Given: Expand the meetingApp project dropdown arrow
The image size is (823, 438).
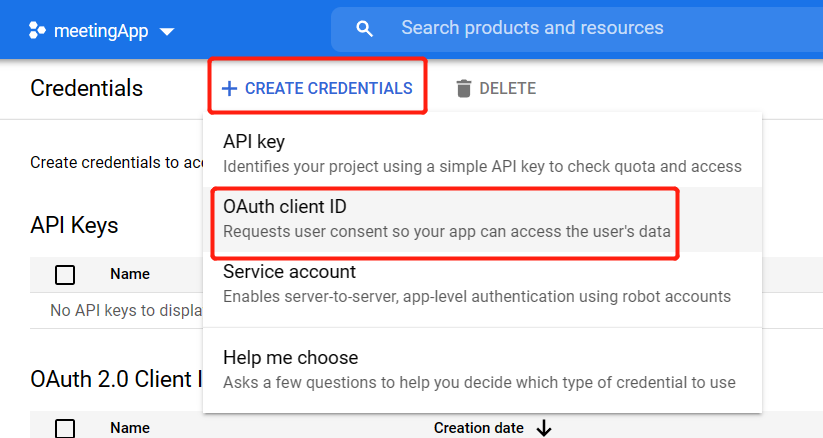Looking at the screenshot, I should pyautogui.click(x=167, y=31).
